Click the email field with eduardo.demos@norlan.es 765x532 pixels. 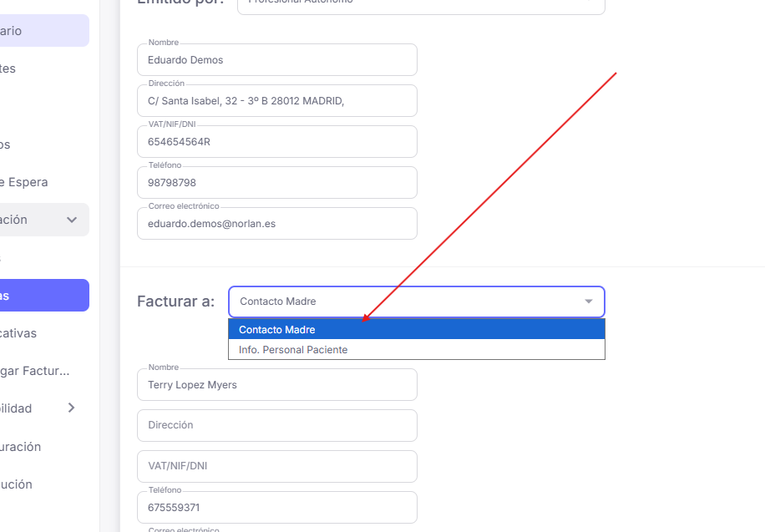(x=276, y=224)
